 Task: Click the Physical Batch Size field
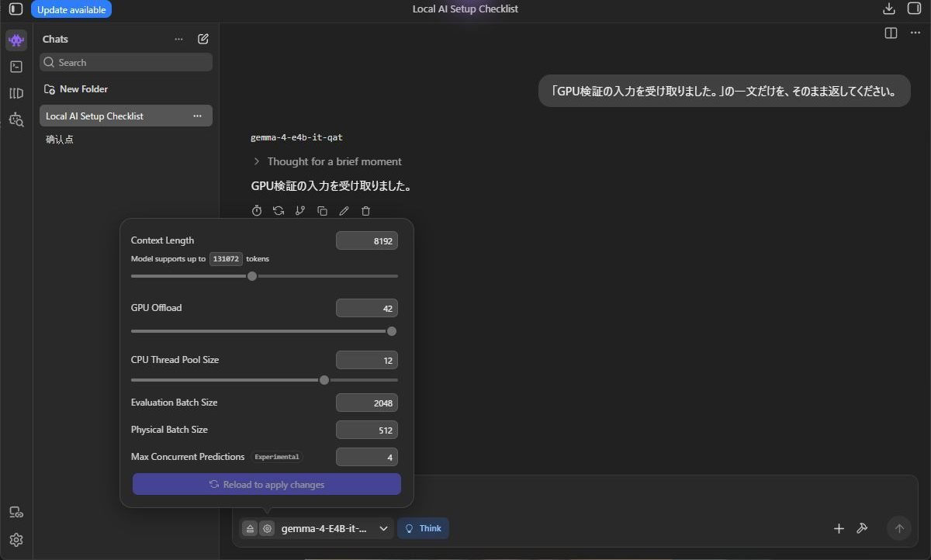(x=367, y=430)
